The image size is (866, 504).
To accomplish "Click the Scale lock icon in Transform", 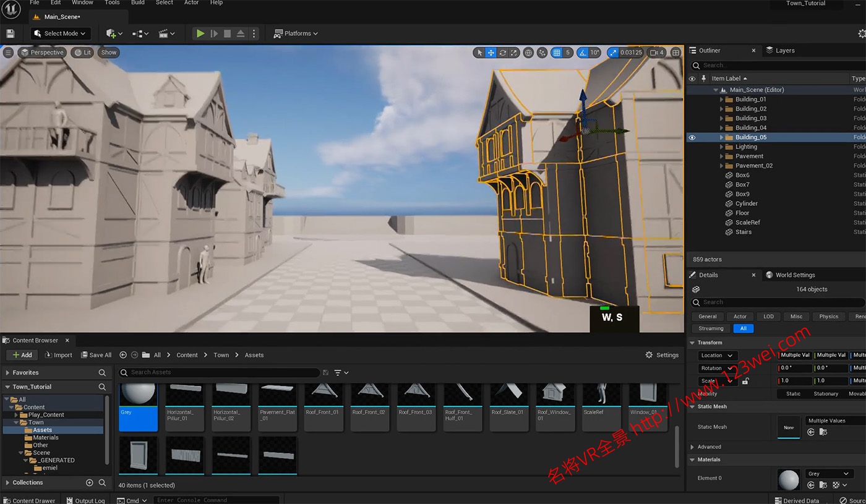I will [x=745, y=381].
